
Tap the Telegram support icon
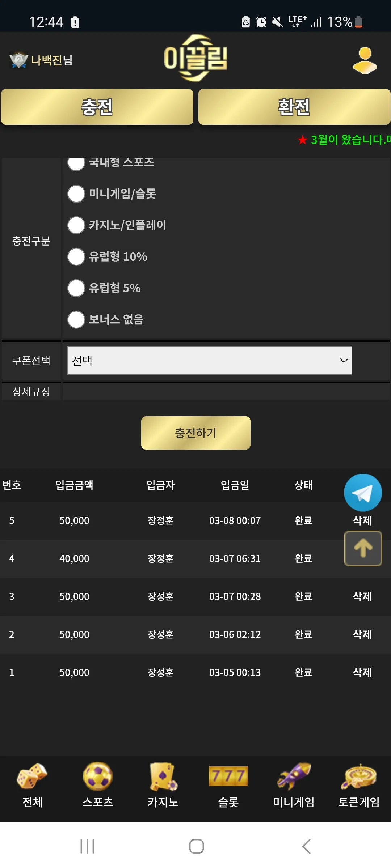(x=363, y=493)
